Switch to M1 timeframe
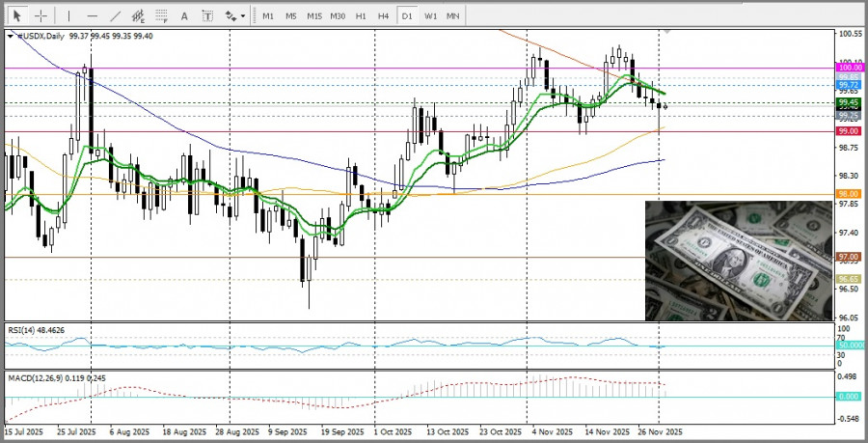 click(267, 16)
